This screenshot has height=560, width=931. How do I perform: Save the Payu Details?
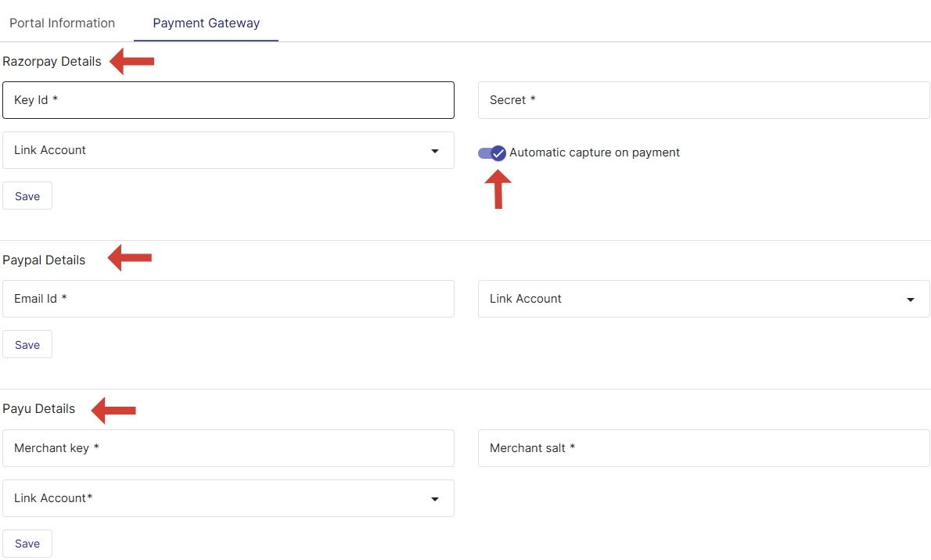[27, 544]
